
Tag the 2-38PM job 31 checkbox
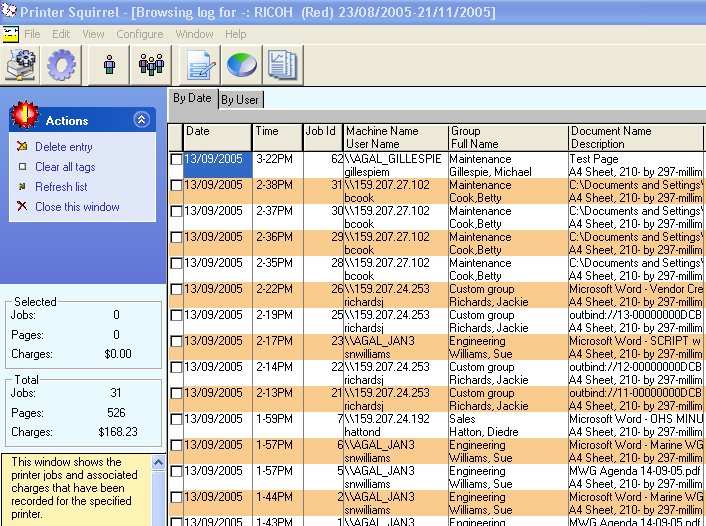click(176, 185)
